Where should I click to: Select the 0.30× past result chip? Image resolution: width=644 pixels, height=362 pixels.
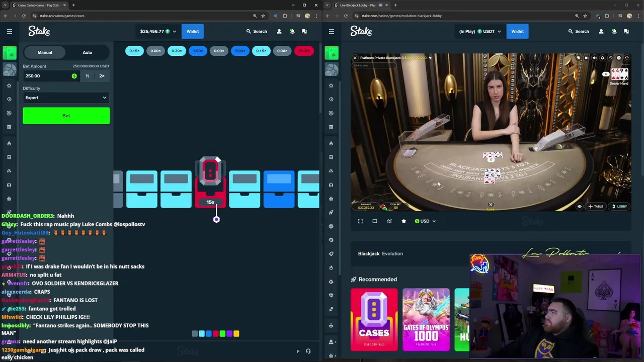point(177,51)
